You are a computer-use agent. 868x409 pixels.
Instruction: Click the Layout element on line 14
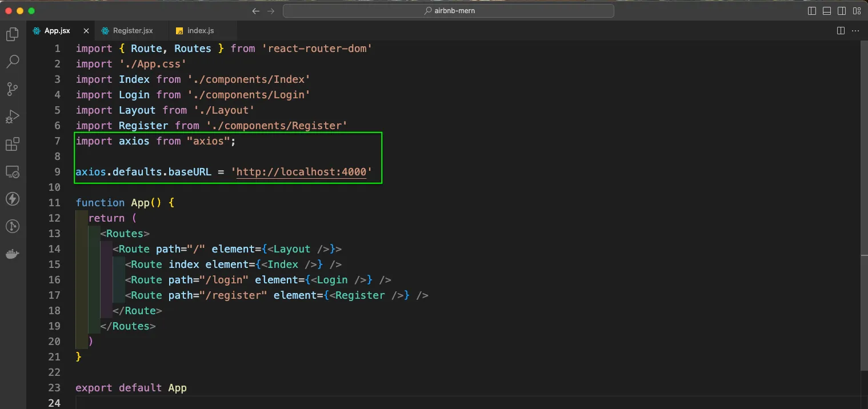(292, 249)
